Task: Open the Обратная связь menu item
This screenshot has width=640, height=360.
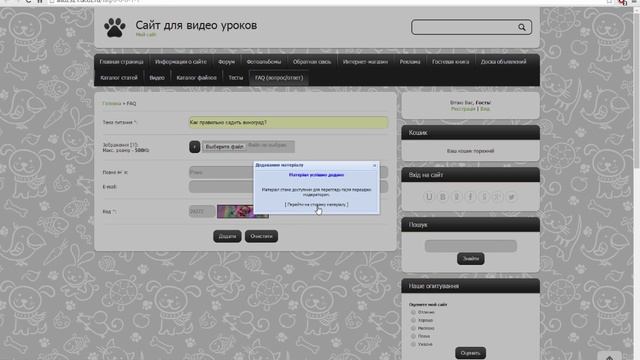Action: (x=312, y=62)
